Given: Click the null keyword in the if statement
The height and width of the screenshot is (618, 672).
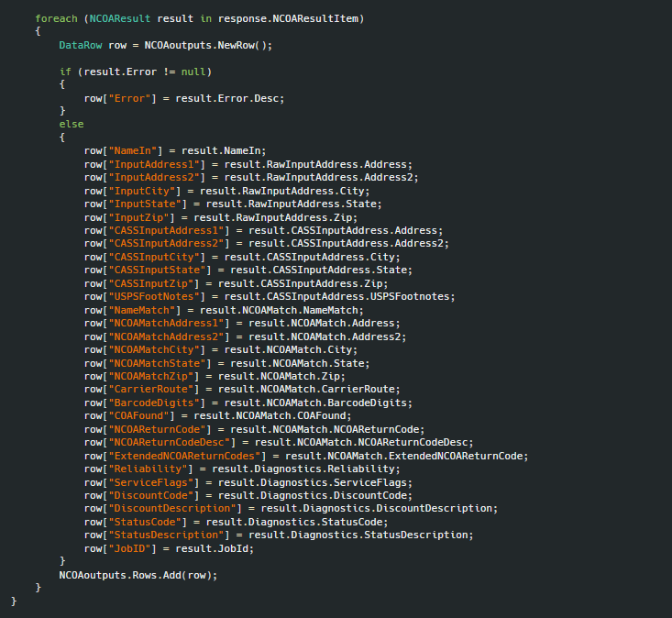Looking at the screenshot, I should point(193,72).
